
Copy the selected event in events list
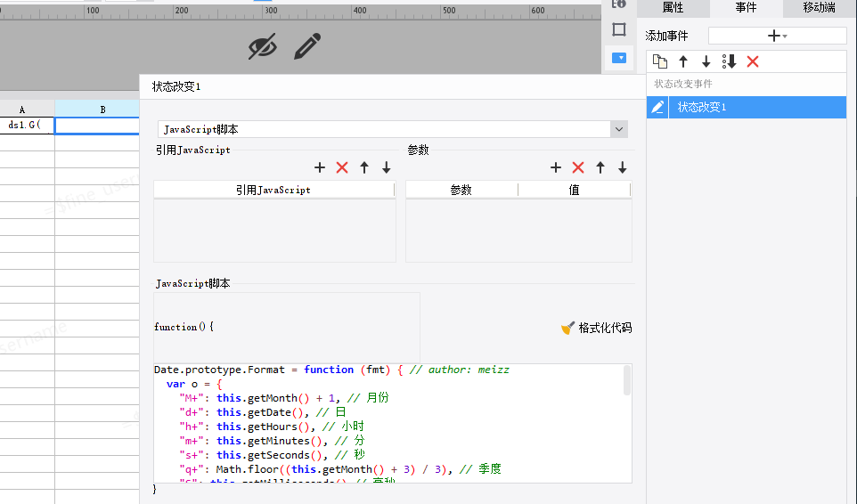[660, 61]
